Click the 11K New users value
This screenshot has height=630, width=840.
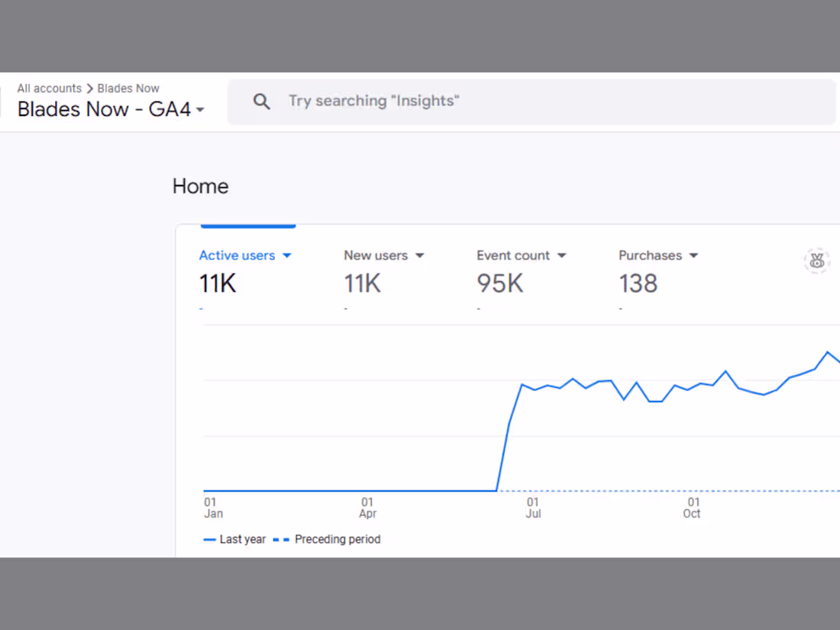click(362, 283)
